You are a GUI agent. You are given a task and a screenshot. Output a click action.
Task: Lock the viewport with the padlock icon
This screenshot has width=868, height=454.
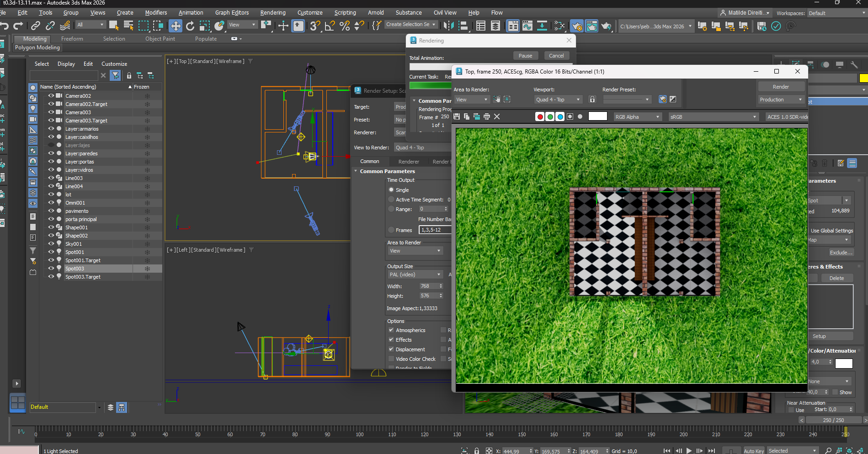pyautogui.click(x=592, y=100)
